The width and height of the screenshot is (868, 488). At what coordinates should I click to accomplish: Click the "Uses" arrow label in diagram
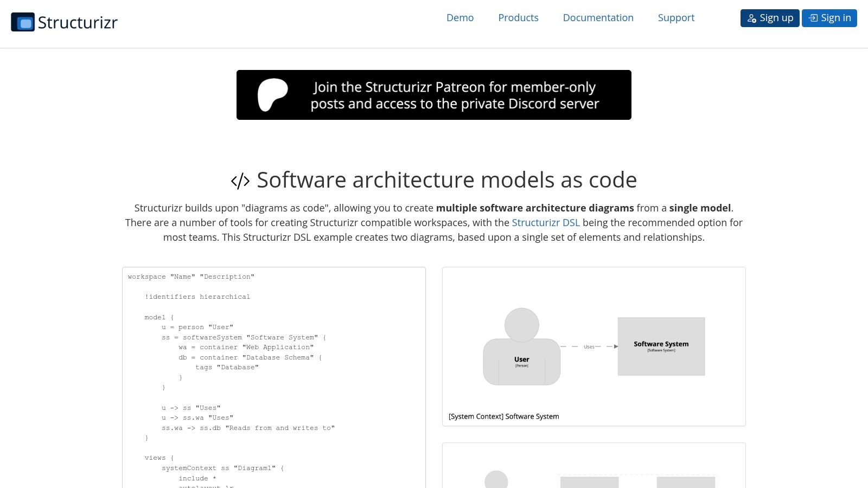[589, 346]
